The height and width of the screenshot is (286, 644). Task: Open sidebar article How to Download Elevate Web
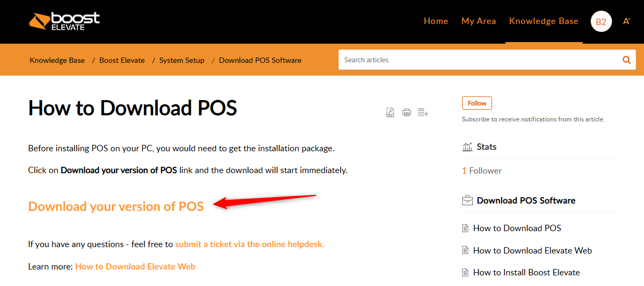533,250
